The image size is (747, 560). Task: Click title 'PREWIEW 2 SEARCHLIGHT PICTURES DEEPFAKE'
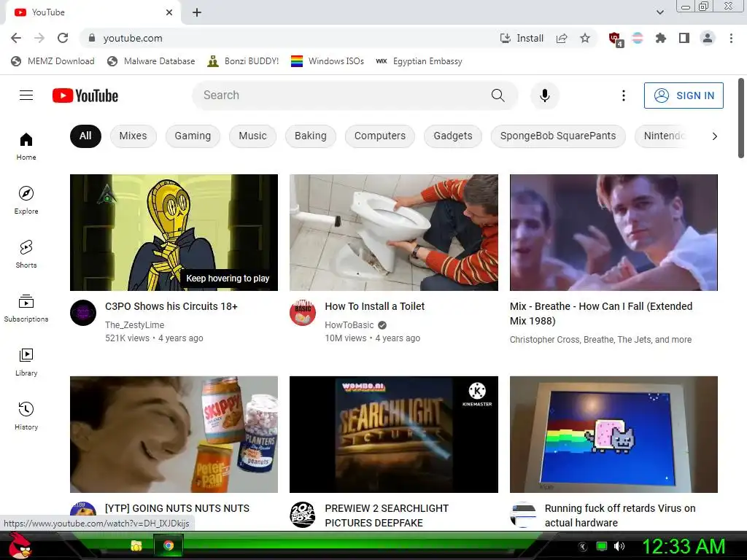[x=387, y=516]
